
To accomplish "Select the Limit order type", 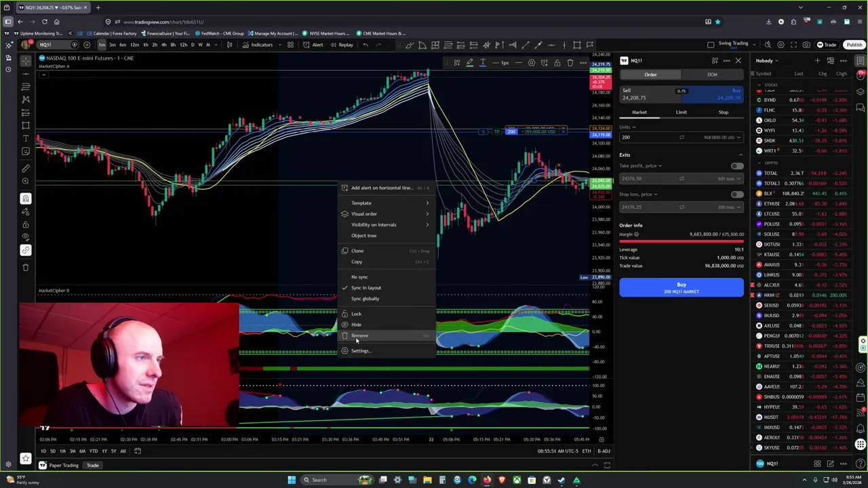I will 681,113.
